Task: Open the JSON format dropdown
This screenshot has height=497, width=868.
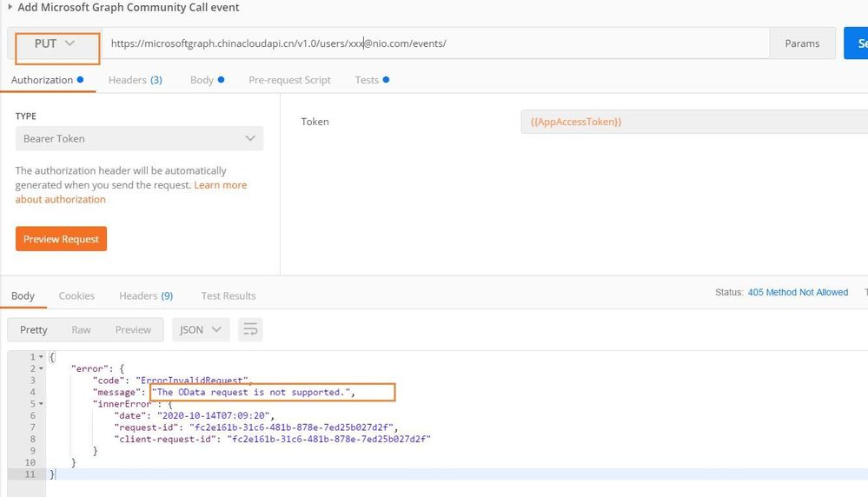Action: pos(201,330)
